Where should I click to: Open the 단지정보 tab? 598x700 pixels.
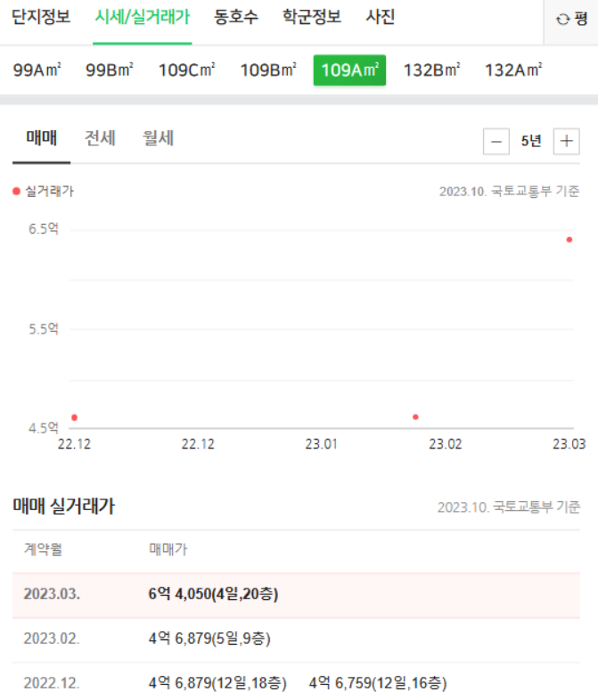point(41,17)
